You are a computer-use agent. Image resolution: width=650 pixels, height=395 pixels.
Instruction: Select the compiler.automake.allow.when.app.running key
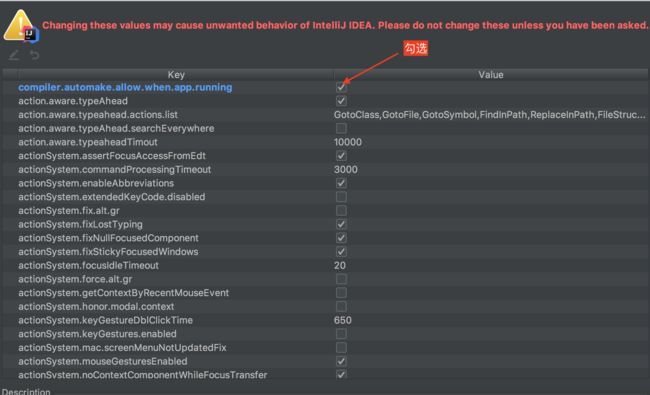coord(125,87)
